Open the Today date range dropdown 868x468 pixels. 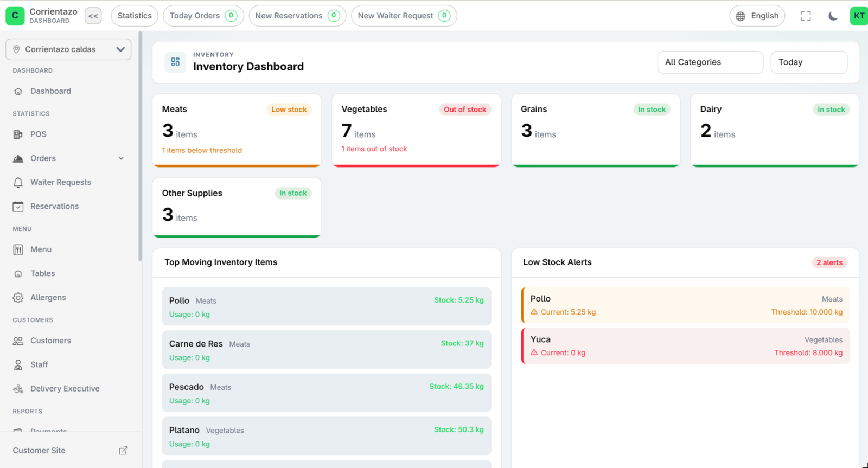point(809,62)
